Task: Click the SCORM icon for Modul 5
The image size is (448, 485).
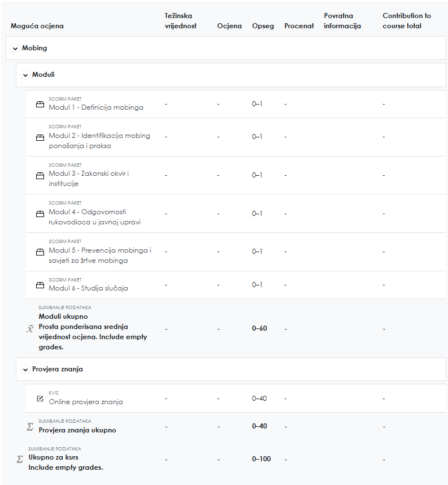Action: (x=40, y=252)
